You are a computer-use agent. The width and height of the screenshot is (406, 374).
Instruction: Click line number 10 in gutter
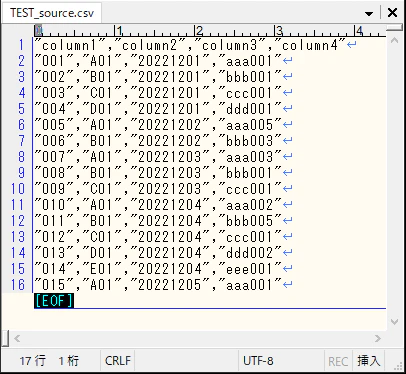point(18,189)
